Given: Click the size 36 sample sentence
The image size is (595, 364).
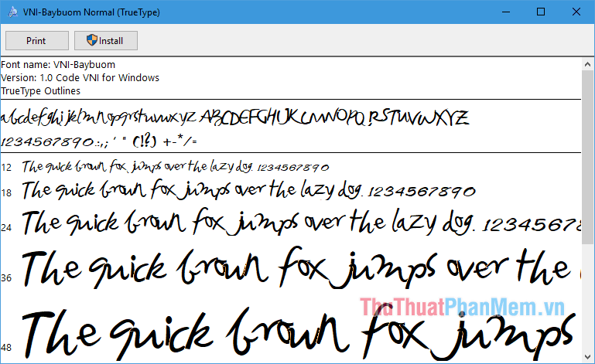Looking at the screenshot, I should click(x=301, y=267).
